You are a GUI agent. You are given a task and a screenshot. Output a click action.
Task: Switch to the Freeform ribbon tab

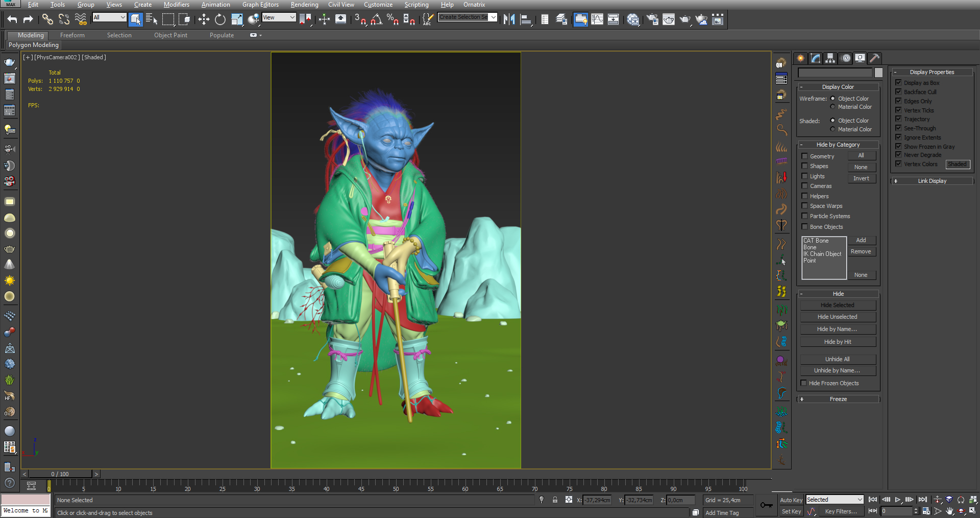click(x=72, y=35)
